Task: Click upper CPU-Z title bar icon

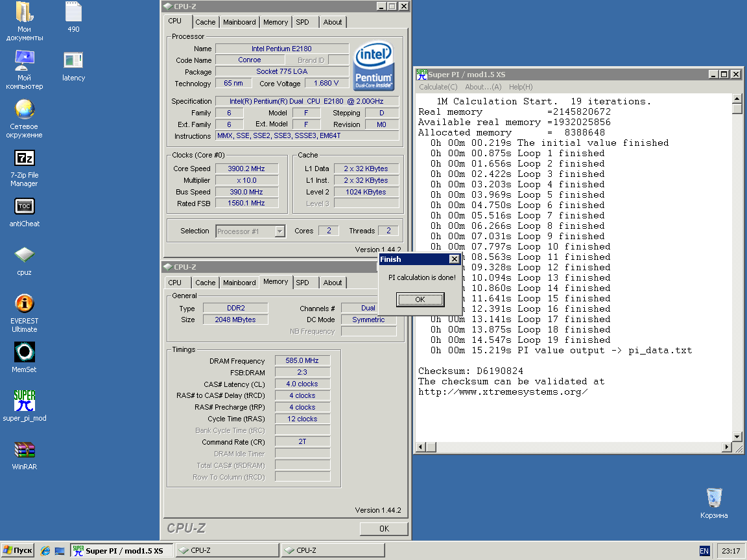Action: click(168, 6)
